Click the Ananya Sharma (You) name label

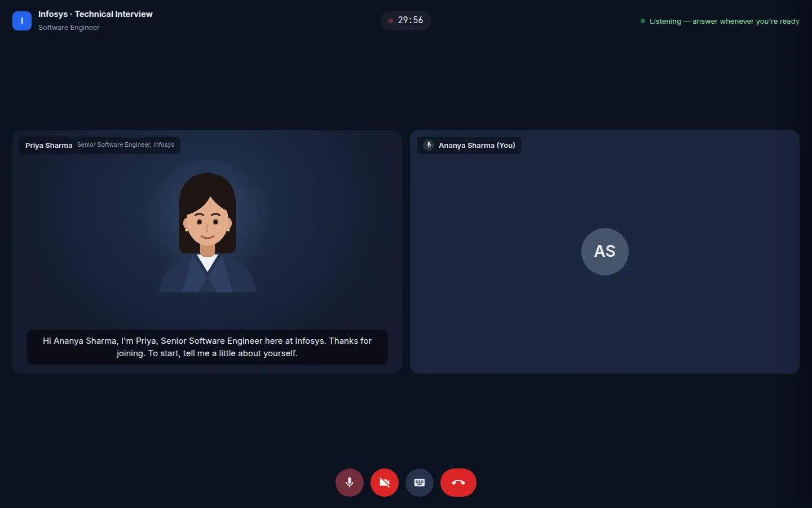tap(477, 145)
